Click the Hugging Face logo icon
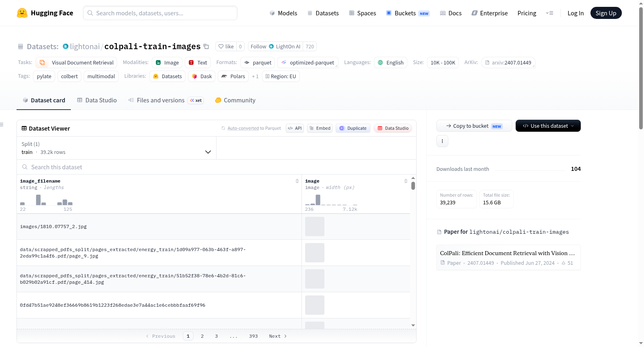 coord(22,13)
